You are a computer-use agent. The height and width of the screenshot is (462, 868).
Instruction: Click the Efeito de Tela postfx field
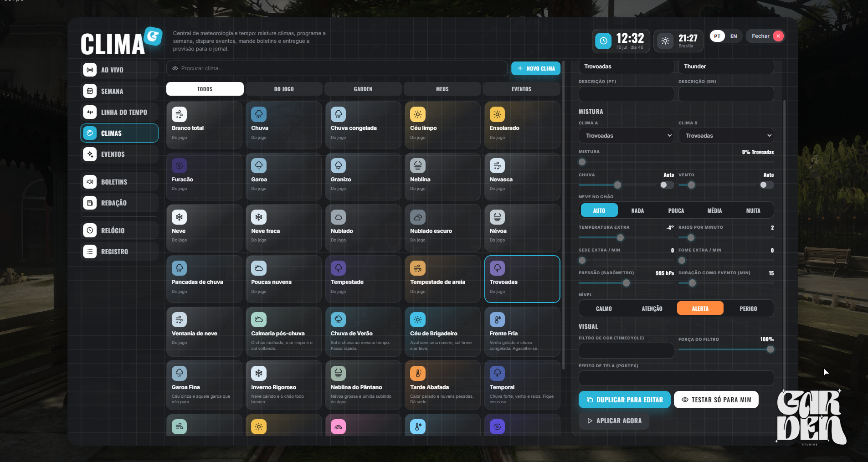[x=676, y=378]
